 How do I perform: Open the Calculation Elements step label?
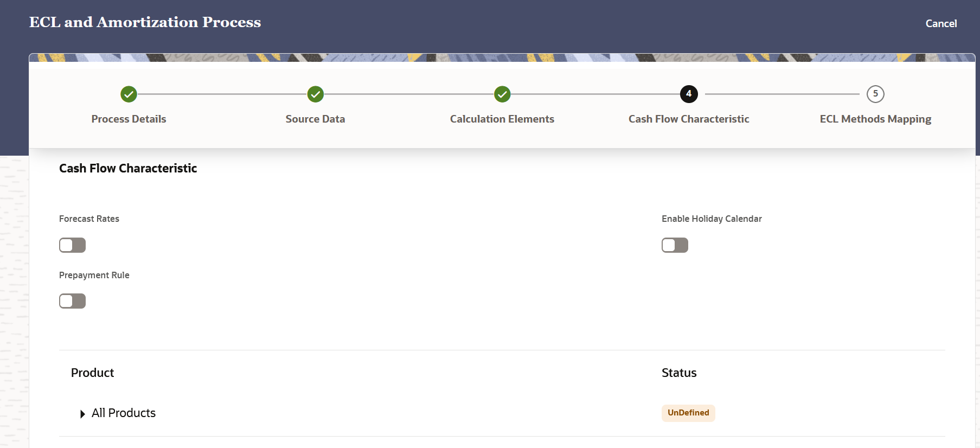pyautogui.click(x=502, y=119)
